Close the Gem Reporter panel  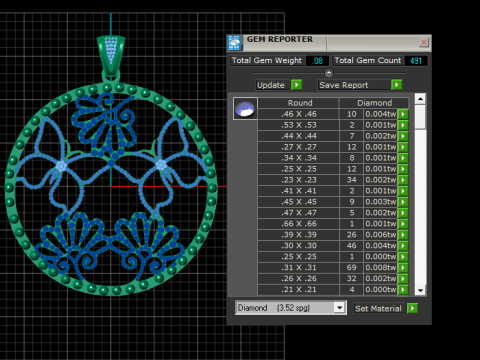click(x=423, y=42)
